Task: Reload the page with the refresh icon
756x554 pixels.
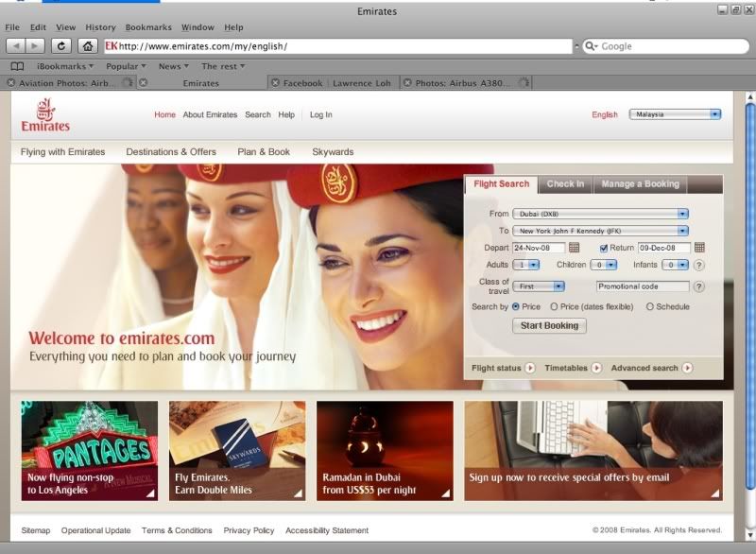Action: (x=61, y=46)
